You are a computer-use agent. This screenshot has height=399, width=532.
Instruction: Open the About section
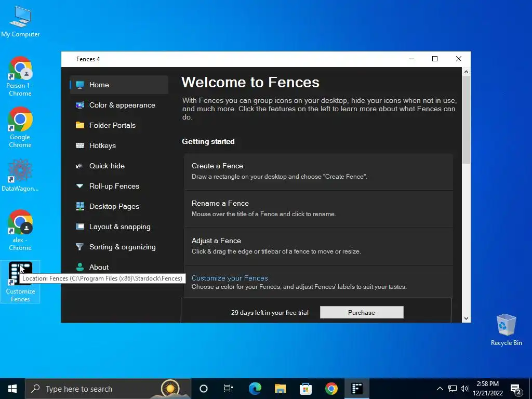click(x=119, y=267)
